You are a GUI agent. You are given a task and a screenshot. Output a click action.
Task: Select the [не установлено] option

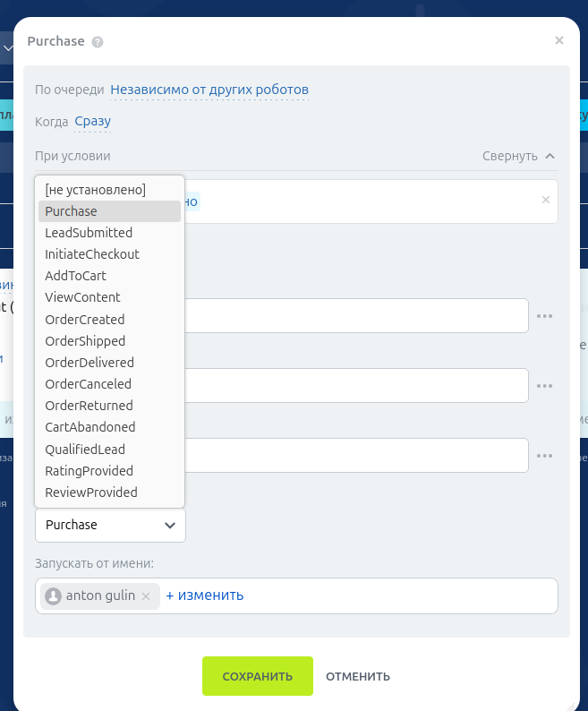tap(95, 190)
